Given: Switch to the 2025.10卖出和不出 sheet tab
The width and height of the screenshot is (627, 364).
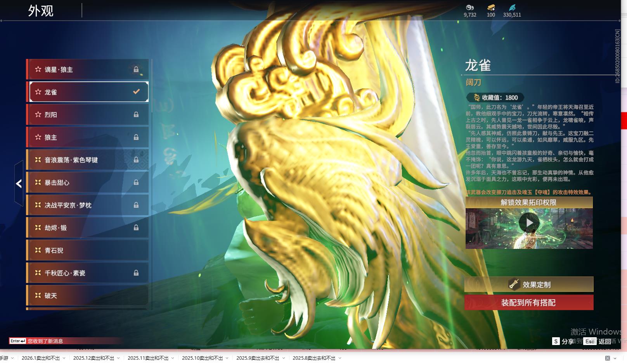Looking at the screenshot, I should point(202,358).
